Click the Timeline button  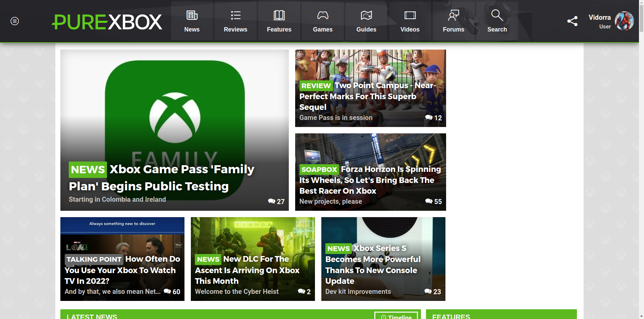pos(396,316)
